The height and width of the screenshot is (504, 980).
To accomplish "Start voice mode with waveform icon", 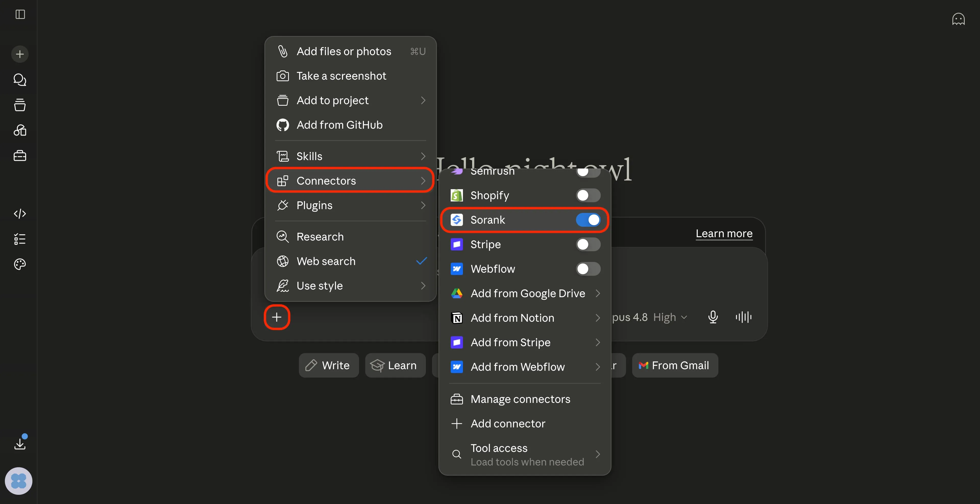I will tap(743, 317).
